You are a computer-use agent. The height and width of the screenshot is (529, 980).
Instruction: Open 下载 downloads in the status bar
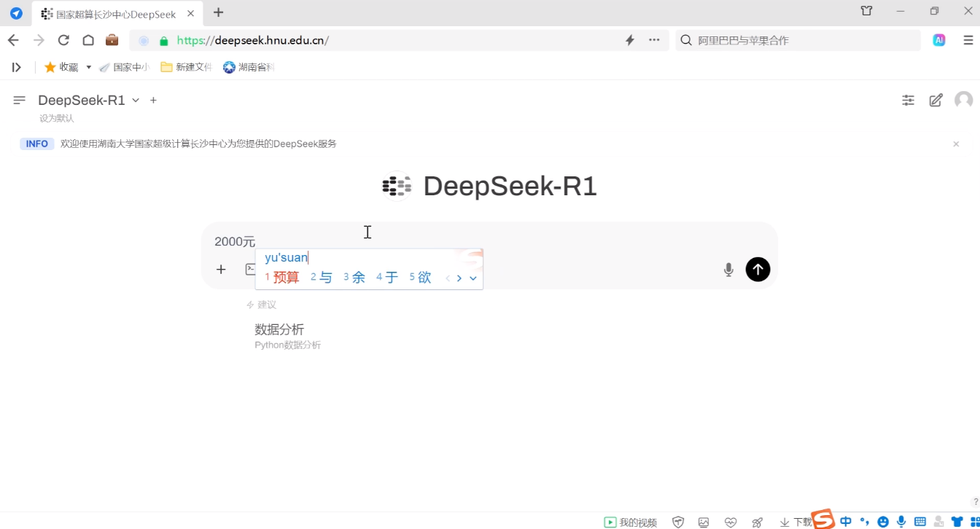796,522
